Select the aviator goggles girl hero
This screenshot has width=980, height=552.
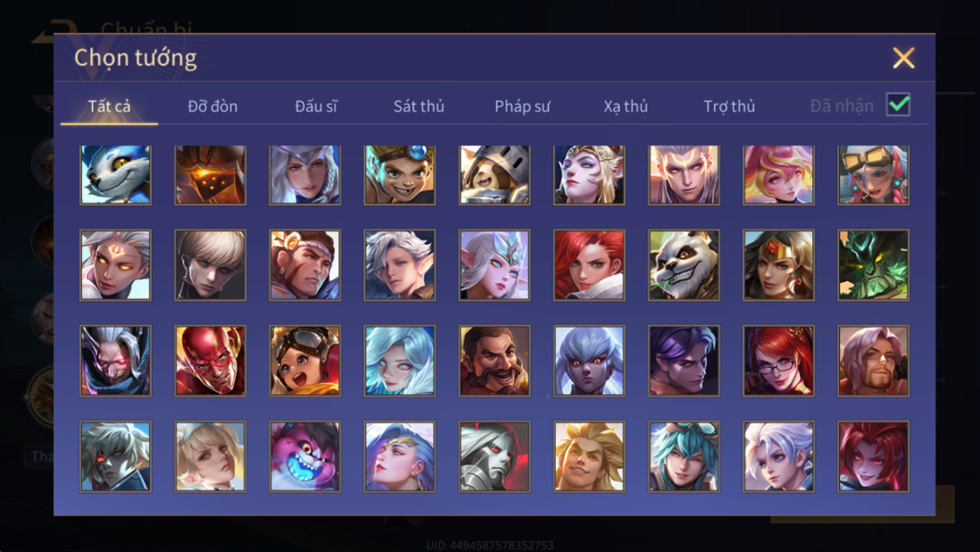point(305,361)
